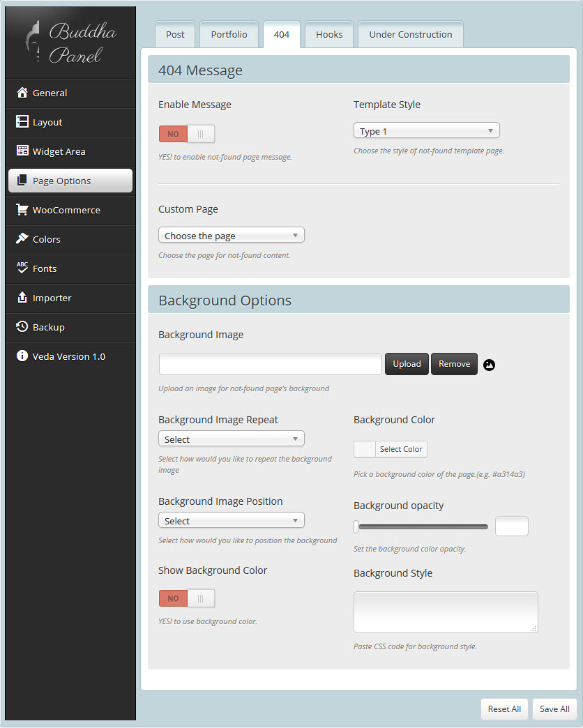Click the WooCommerce cart icon
The image size is (583, 728).
(22, 210)
